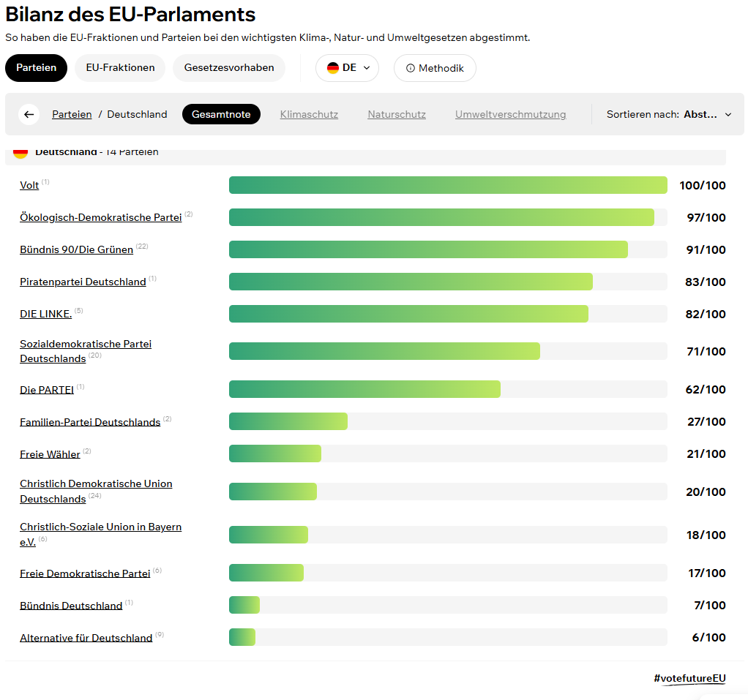Click the 27/100 score text
This screenshot has width=748, height=700.
coord(706,421)
